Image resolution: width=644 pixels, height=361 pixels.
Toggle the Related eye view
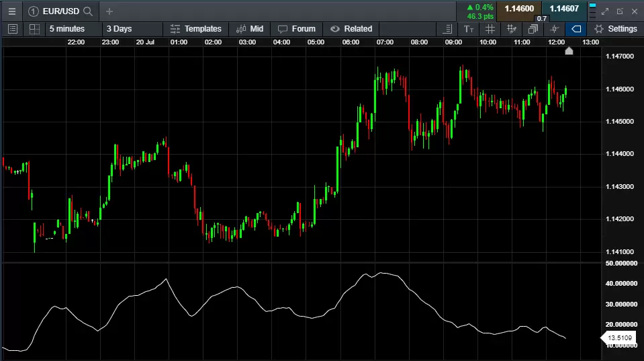351,29
